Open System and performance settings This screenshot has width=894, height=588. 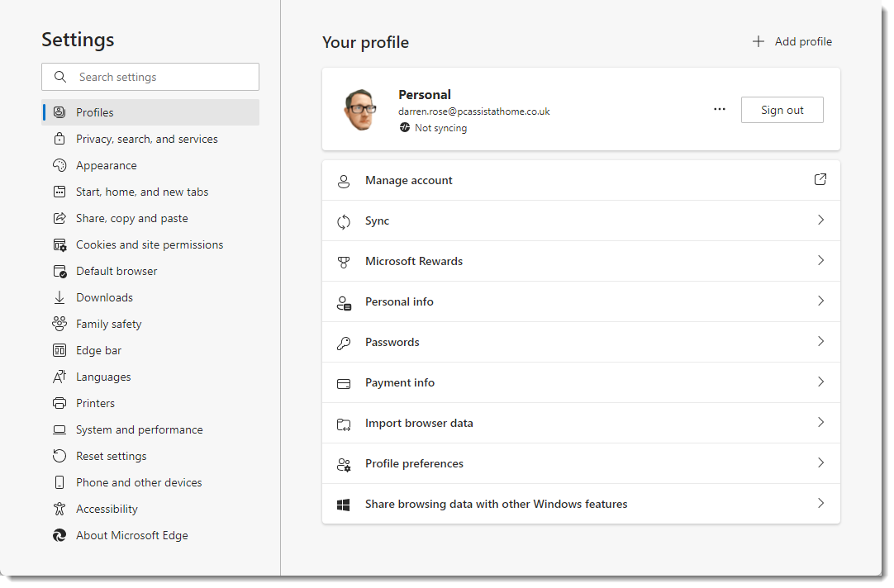pyautogui.click(x=150, y=429)
